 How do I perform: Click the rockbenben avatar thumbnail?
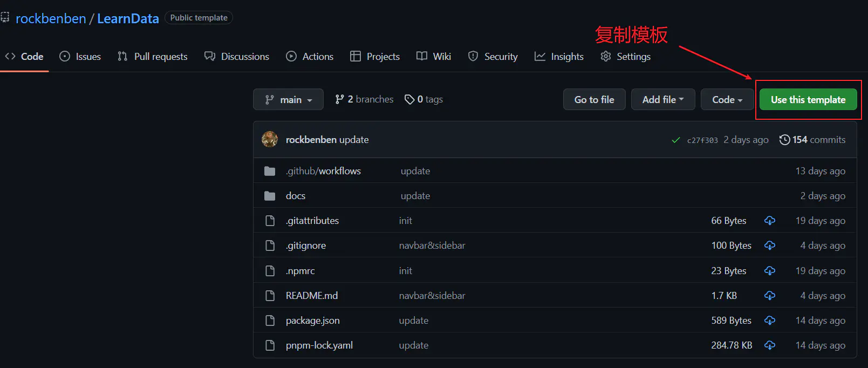pos(270,139)
